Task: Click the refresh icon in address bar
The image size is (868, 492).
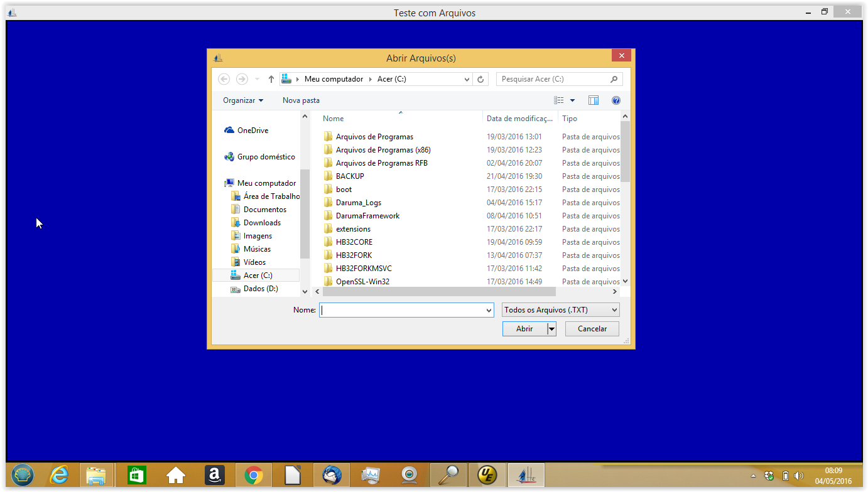Action: [x=480, y=79]
